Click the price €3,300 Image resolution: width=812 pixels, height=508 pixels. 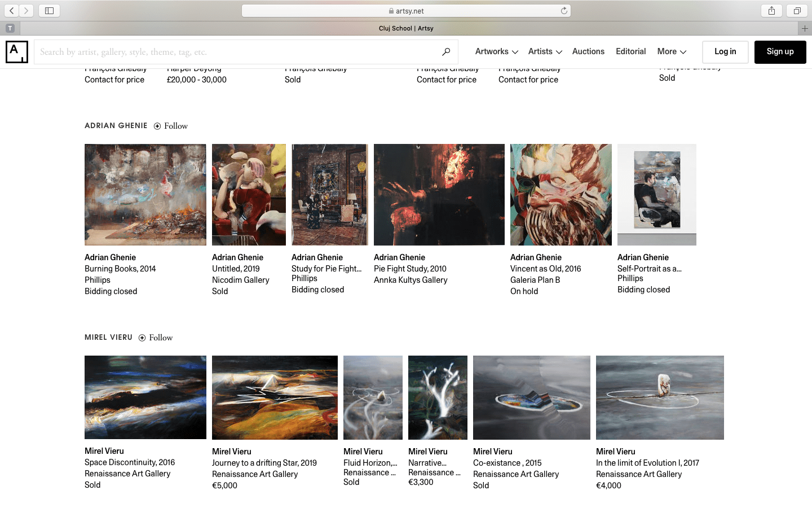pyautogui.click(x=421, y=482)
